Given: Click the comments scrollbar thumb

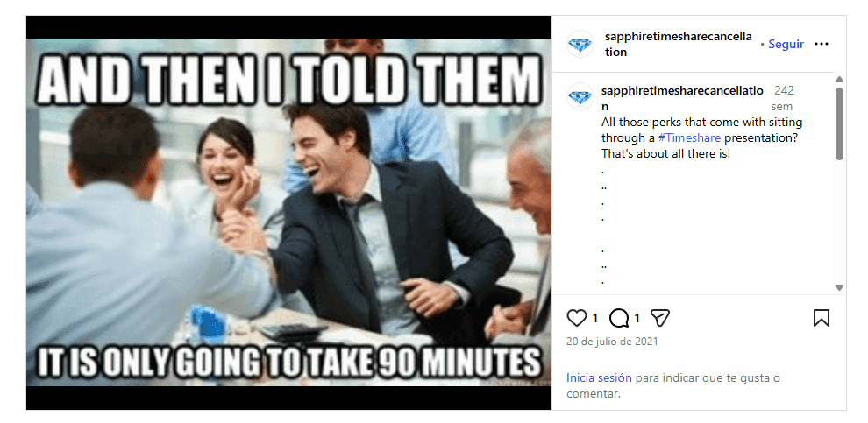Looking at the screenshot, I should [839, 123].
